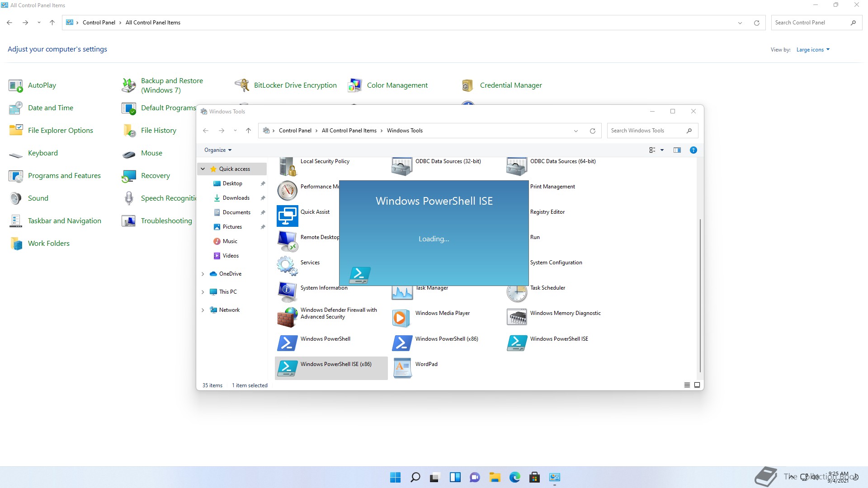The width and height of the screenshot is (868, 488).
Task: Open Windows Defender Firewall icon
Action: pyautogui.click(x=287, y=317)
